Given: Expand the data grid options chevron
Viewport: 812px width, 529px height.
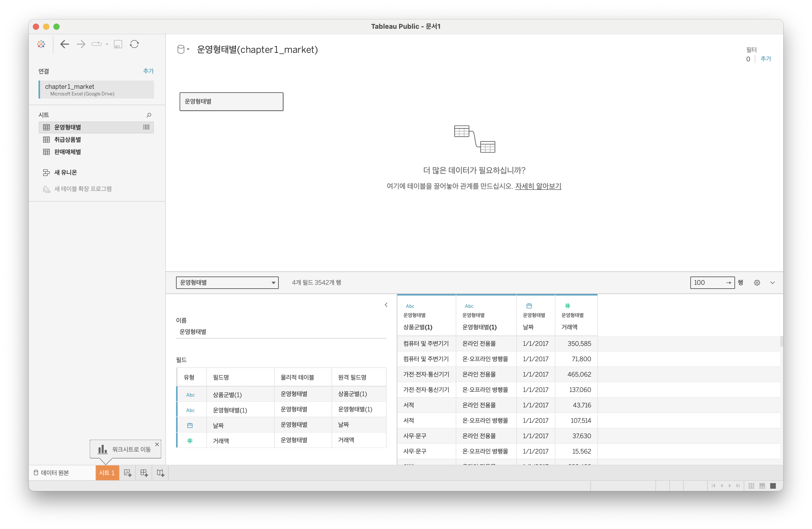Looking at the screenshot, I should click(x=772, y=282).
